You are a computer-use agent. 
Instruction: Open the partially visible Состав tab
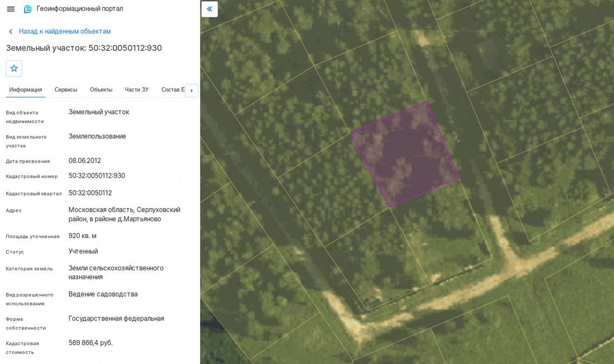(x=172, y=89)
